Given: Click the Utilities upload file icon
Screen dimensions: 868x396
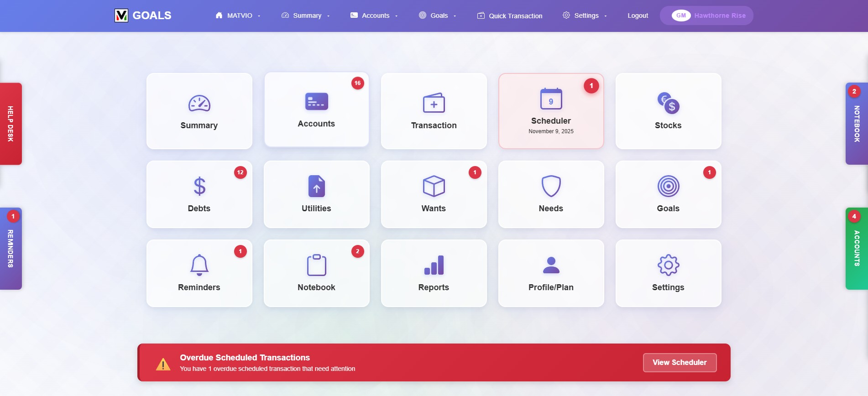Looking at the screenshot, I should point(316,186).
